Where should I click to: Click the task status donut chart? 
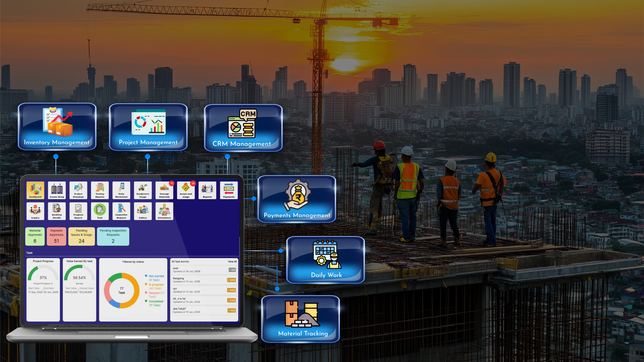[122, 290]
